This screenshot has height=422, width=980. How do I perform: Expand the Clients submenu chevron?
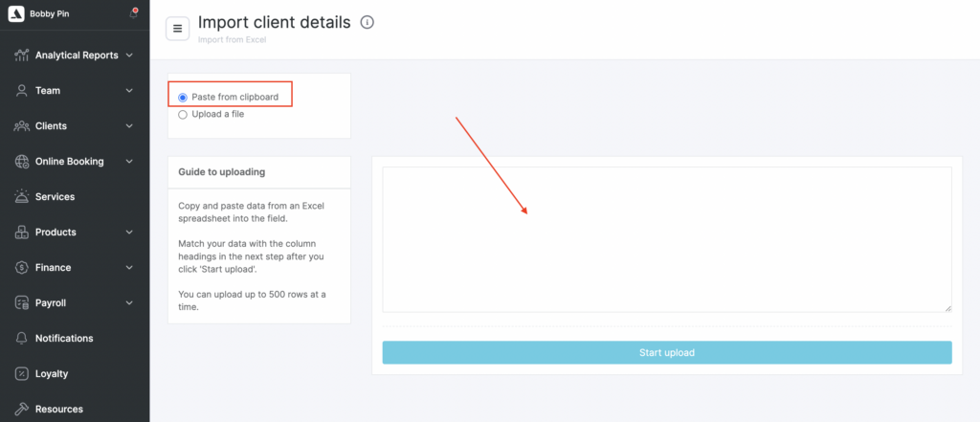[129, 126]
